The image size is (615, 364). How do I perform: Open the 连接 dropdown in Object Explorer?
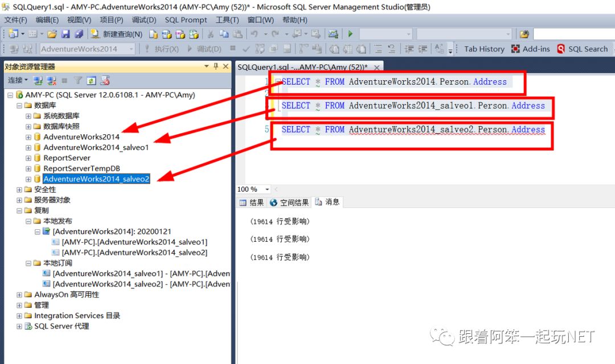point(18,80)
